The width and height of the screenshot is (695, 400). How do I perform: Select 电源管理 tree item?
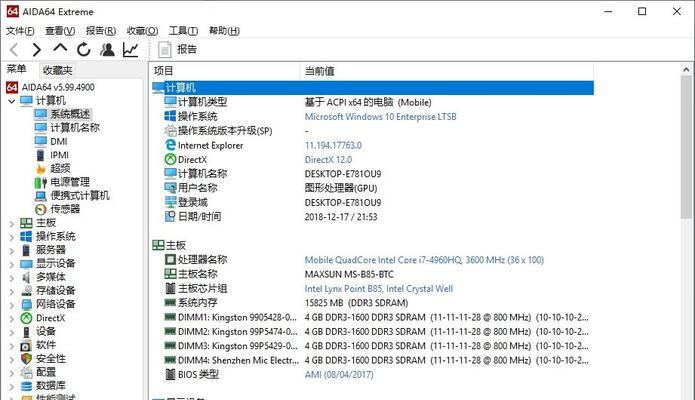[70, 182]
